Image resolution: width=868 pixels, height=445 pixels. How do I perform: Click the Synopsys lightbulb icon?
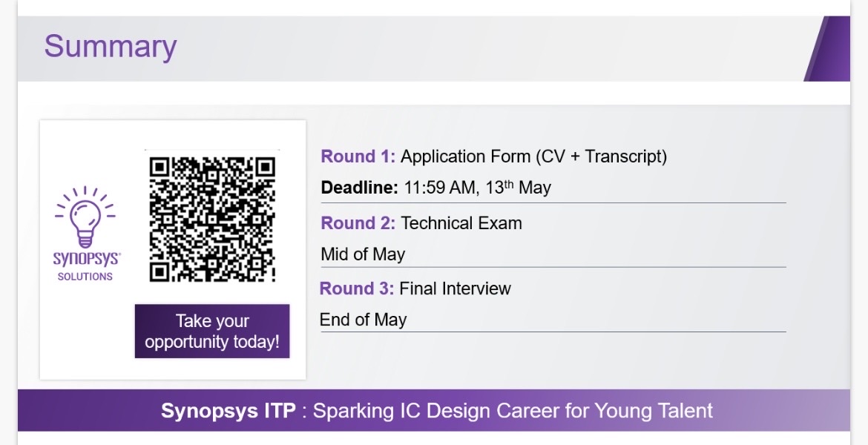click(x=85, y=216)
